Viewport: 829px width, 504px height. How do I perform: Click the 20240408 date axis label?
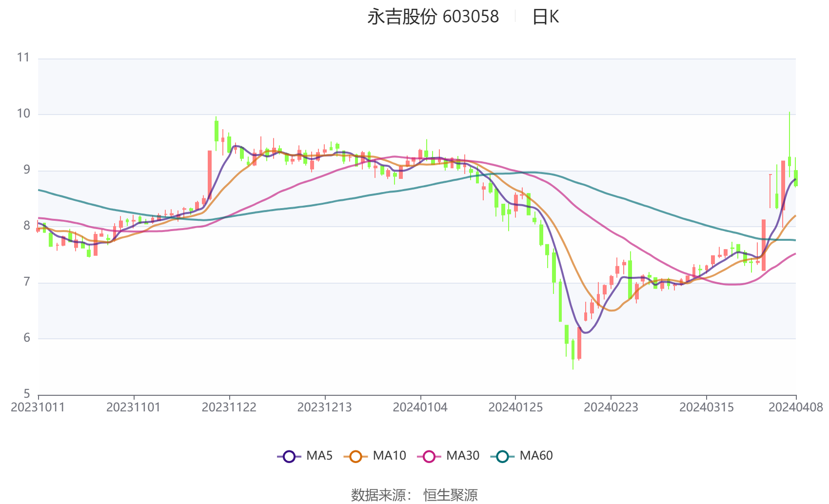[796, 407]
